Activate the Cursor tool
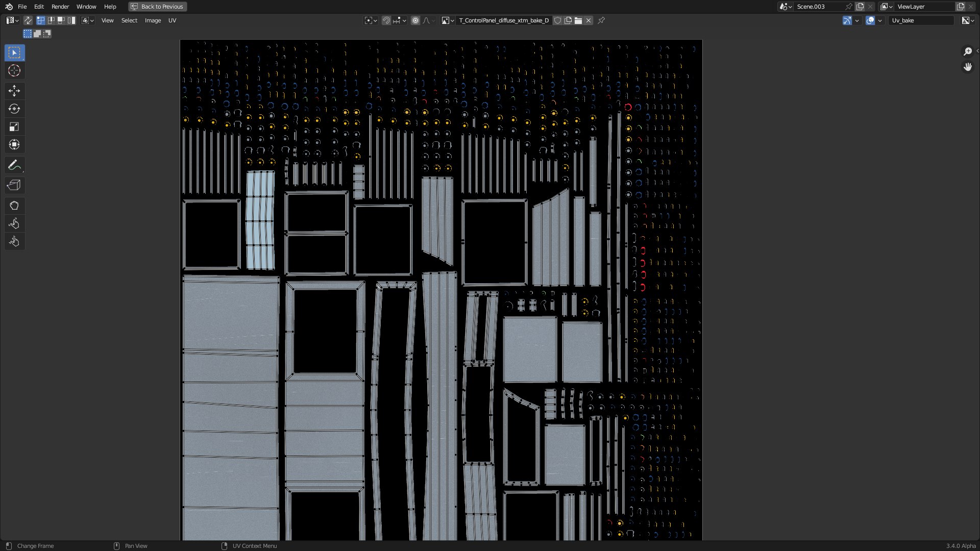 (x=14, y=70)
